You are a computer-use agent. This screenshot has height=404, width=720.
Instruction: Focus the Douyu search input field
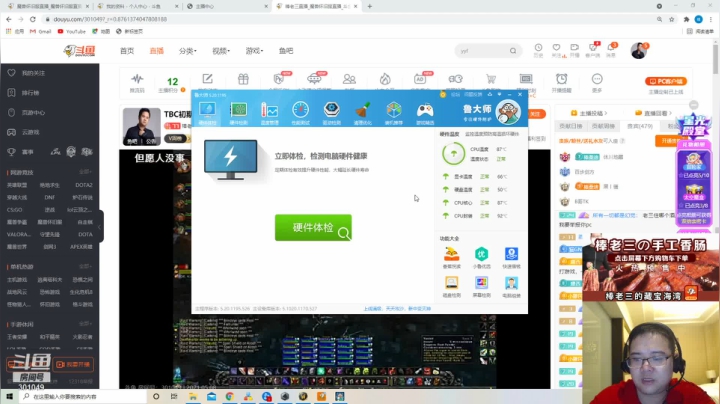click(482, 51)
